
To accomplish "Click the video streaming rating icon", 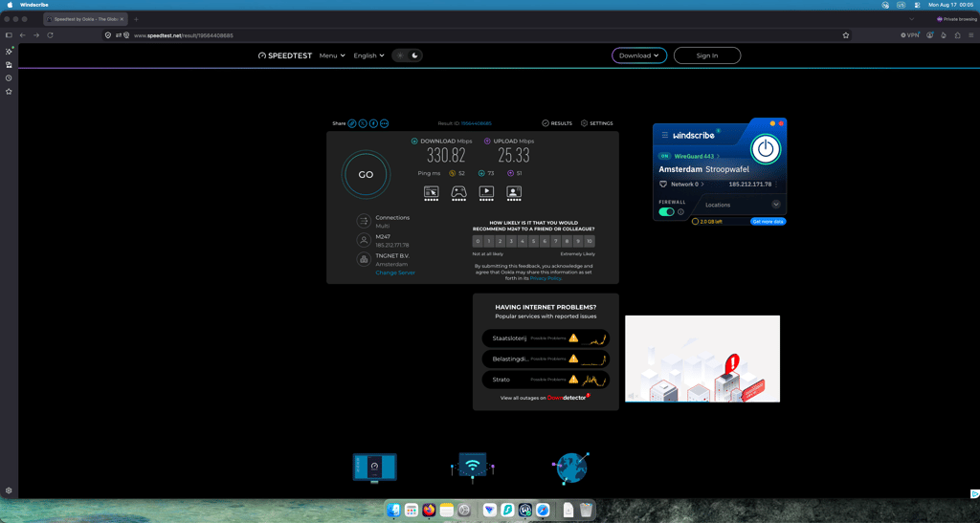I will [486, 191].
